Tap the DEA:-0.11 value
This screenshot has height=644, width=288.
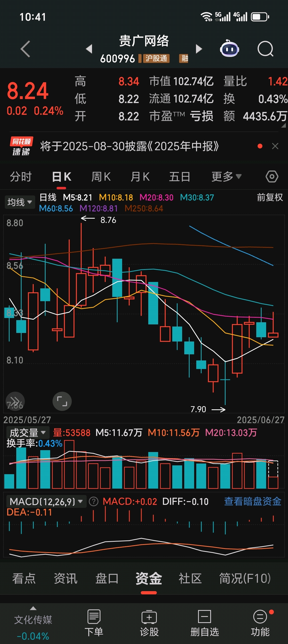(29, 512)
